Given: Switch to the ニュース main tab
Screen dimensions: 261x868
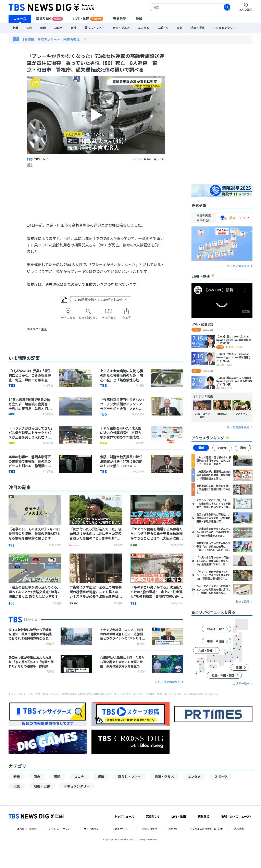Looking at the screenshot, I should pyautogui.click(x=20, y=19).
